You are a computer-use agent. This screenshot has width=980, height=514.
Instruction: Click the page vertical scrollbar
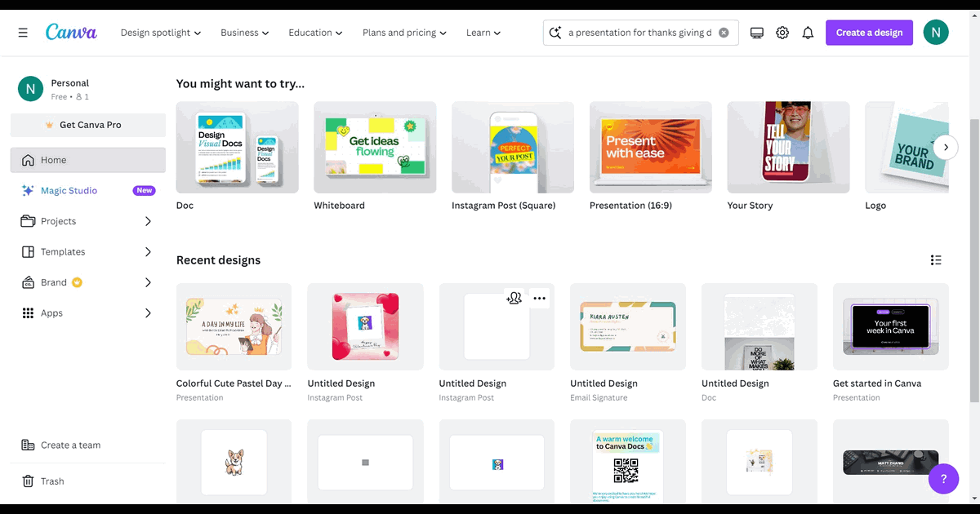point(973,261)
